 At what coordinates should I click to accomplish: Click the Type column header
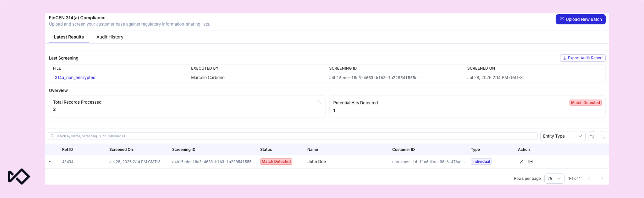pos(475,149)
